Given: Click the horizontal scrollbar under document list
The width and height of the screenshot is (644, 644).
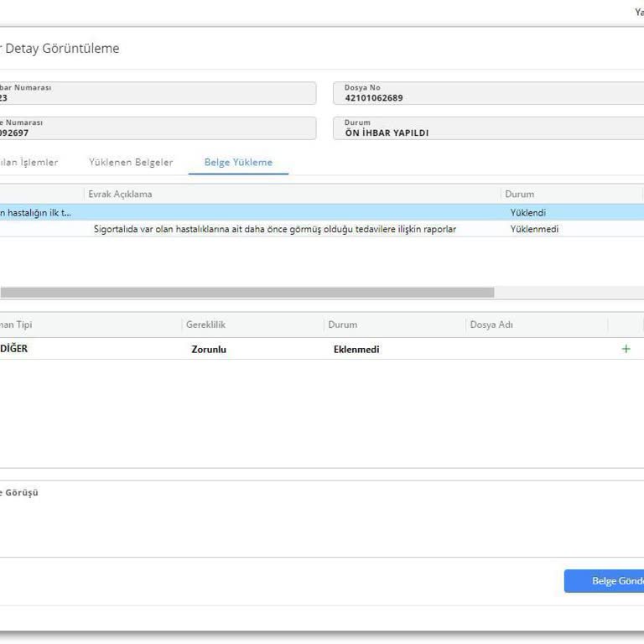Looking at the screenshot, I should point(247,293).
